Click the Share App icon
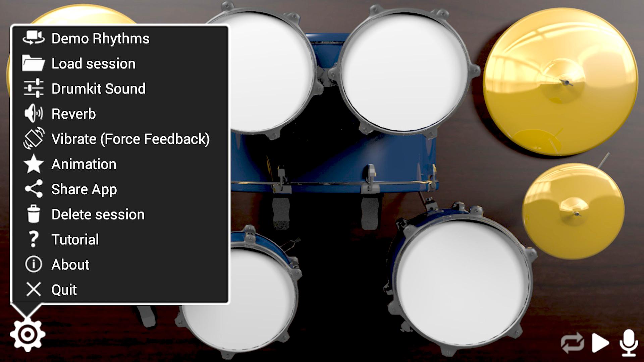The width and height of the screenshot is (644, 362). [x=35, y=190]
